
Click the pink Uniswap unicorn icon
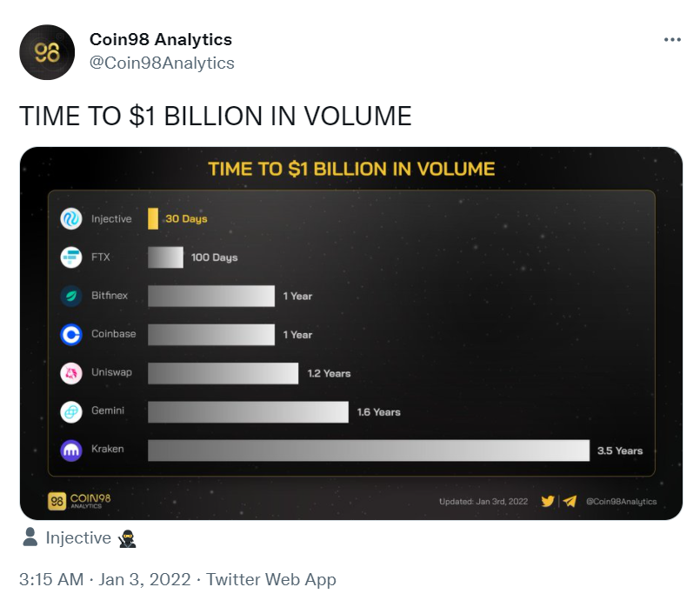71,373
